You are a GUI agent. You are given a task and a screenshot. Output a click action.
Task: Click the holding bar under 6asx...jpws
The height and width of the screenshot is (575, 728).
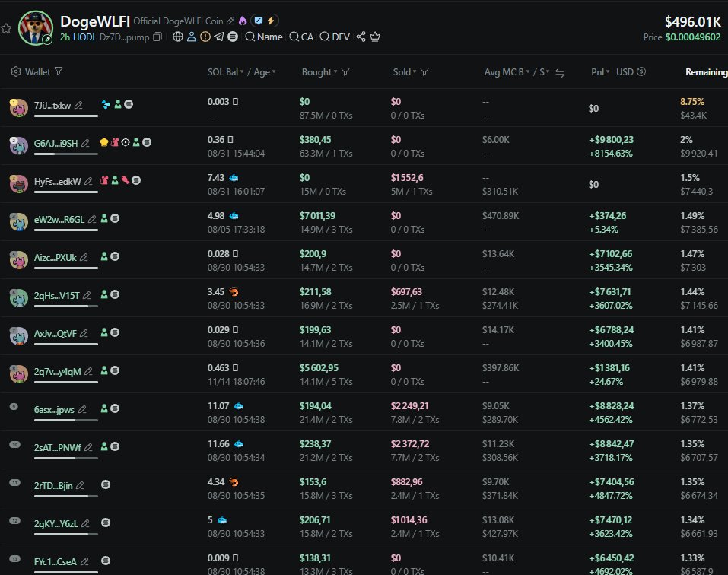tap(66, 420)
